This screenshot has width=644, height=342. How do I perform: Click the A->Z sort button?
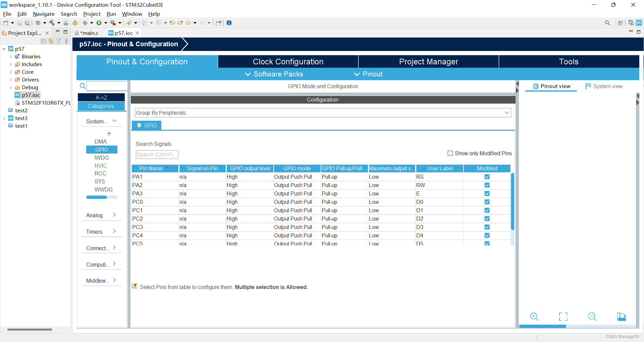pyautogui.click(x=101, y=97)
